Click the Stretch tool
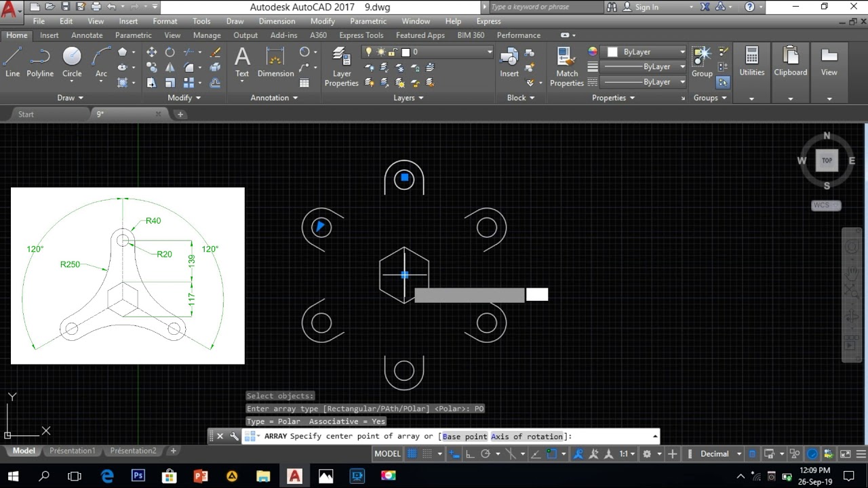Image resolution: width=868 pixels, height=488 pixels. (x=151, y=83)
